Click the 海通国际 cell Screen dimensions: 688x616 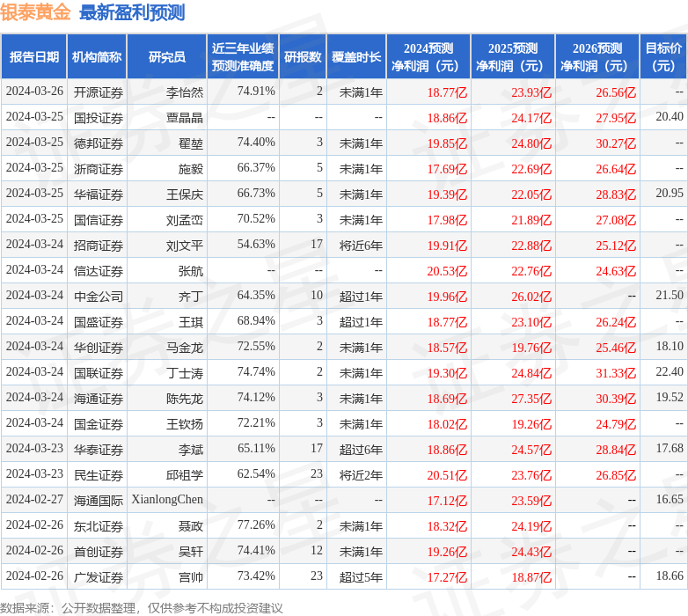[x=99, y=500]
